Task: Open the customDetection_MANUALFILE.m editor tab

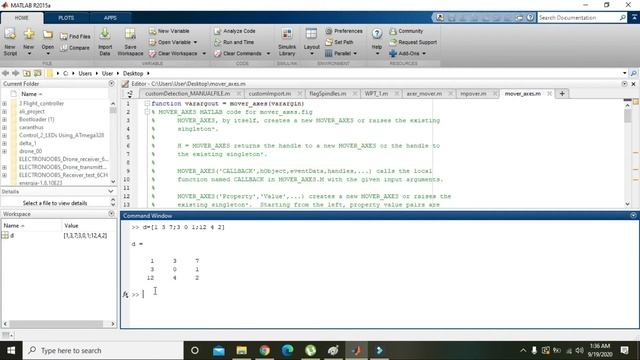Action: tap(187, 94)
